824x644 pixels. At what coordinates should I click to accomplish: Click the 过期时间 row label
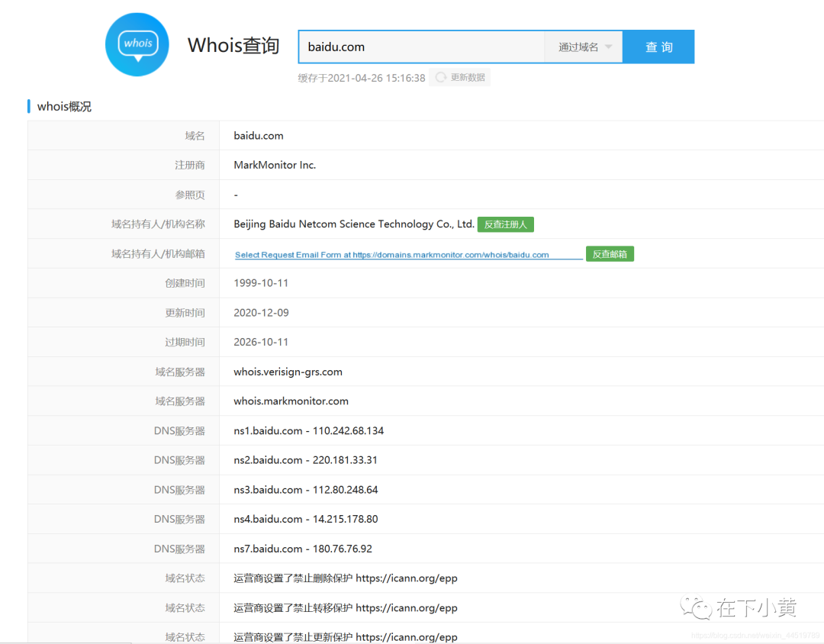[x=185, y=343]
